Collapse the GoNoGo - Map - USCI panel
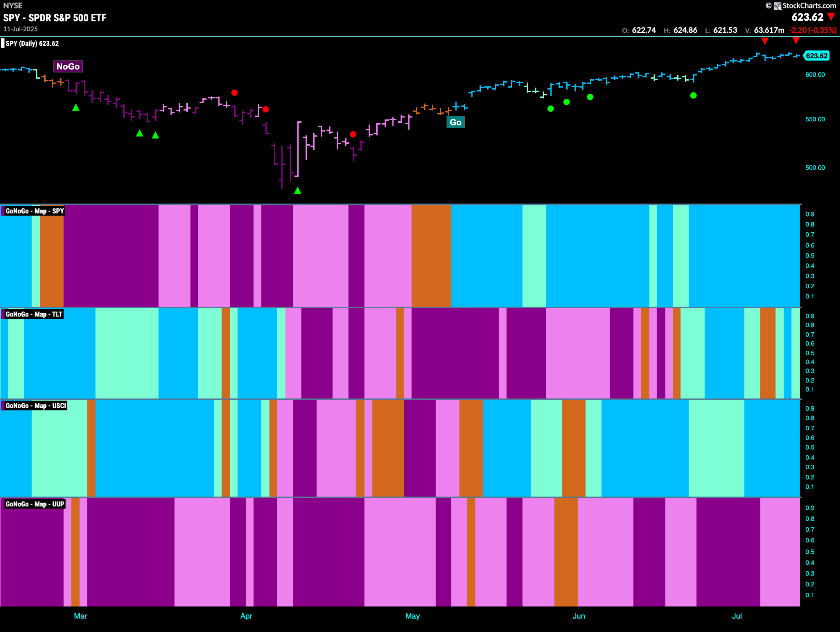This screenshot has width=840, height=632. point(36,405)
